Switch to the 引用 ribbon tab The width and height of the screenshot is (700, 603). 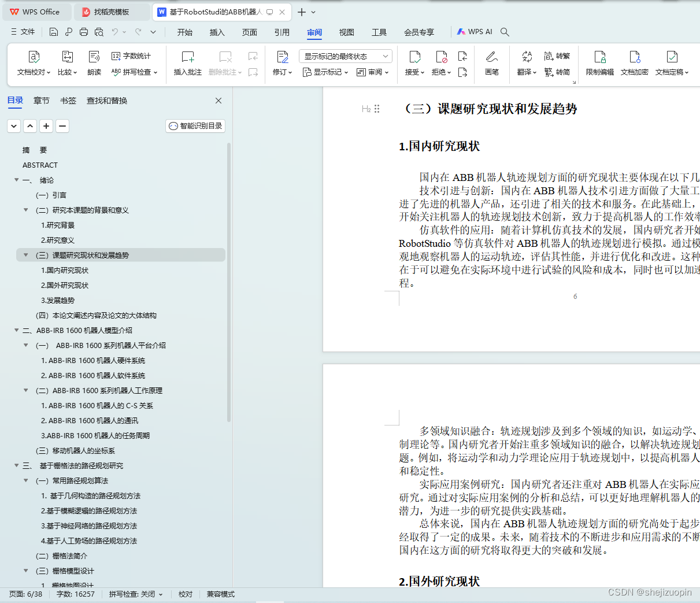(282, 32)
